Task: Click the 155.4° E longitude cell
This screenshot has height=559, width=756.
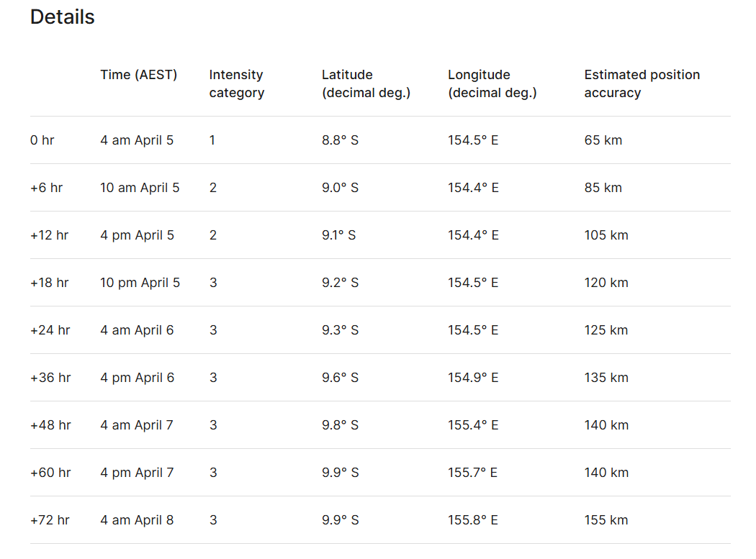Action: 473,425
